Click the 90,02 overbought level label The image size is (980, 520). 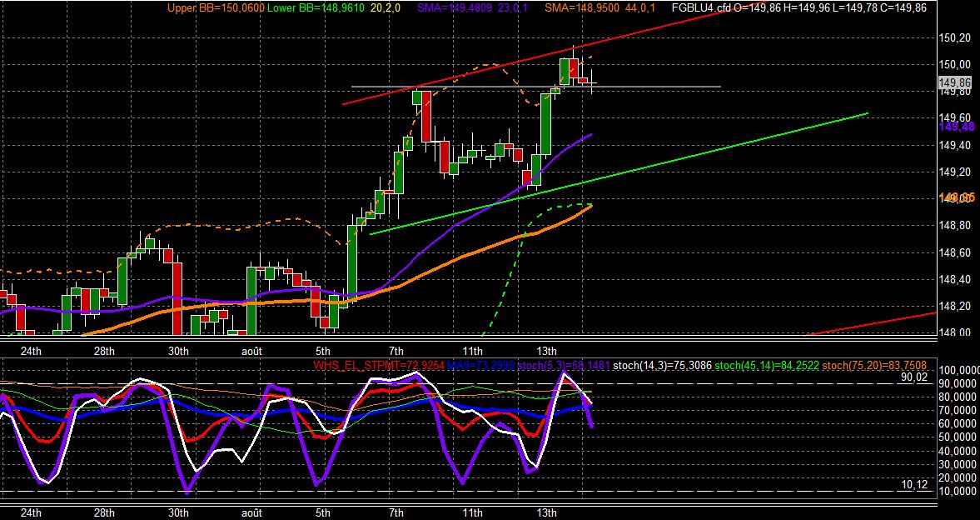[913, 377]
